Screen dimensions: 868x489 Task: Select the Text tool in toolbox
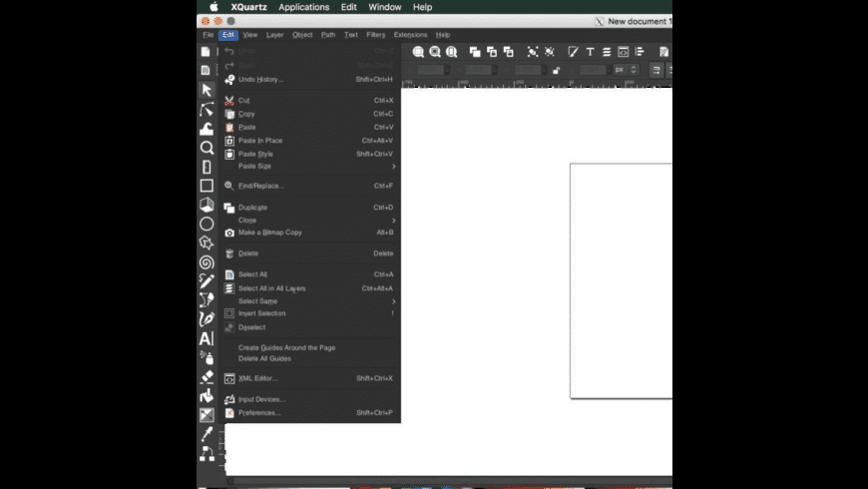pos(207,338)
